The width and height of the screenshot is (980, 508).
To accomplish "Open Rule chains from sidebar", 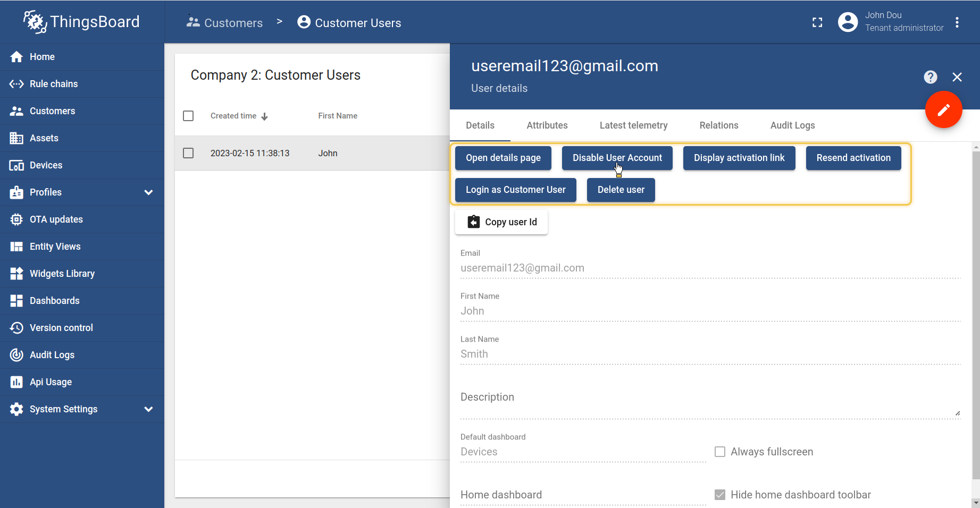I will (54, 84).
